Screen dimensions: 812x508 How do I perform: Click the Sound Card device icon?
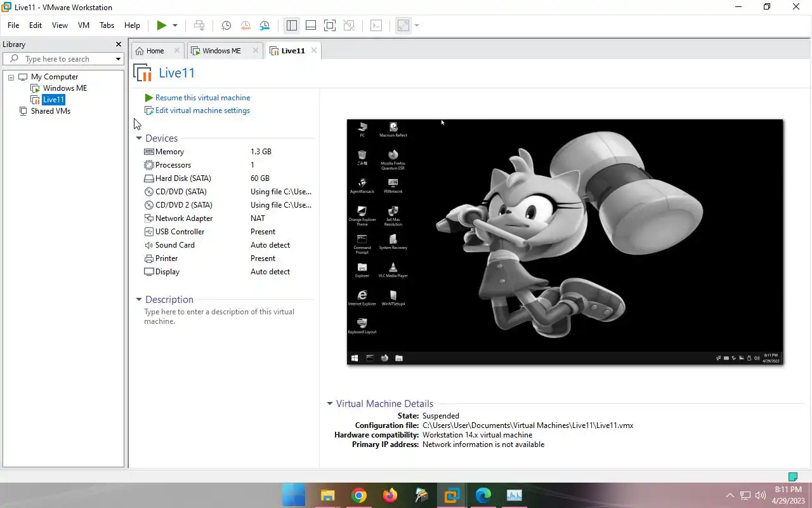point(149,245)
